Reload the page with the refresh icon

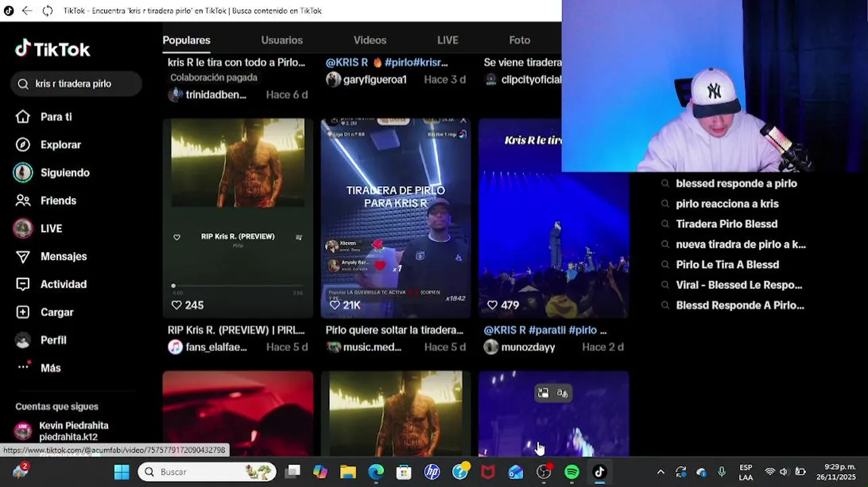(47, 11)
